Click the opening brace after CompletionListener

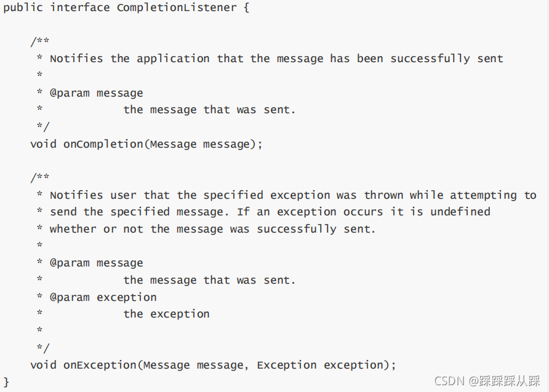[246, 8]
